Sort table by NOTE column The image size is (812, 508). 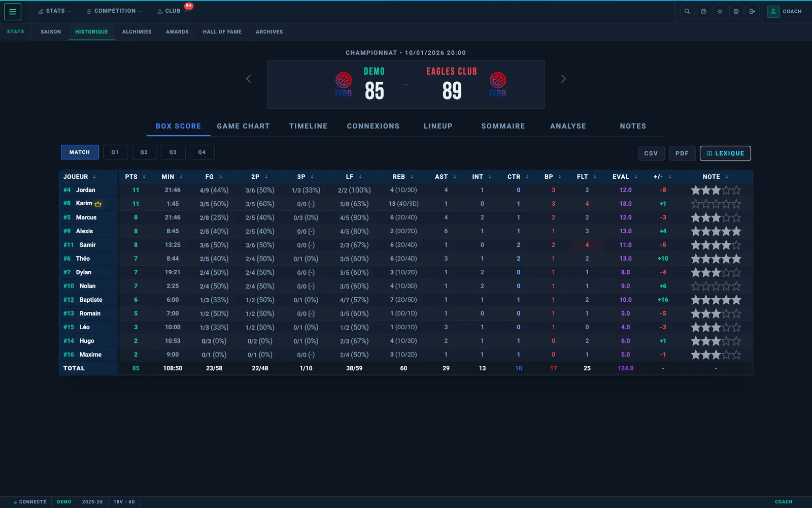click(x=716, y=177)
